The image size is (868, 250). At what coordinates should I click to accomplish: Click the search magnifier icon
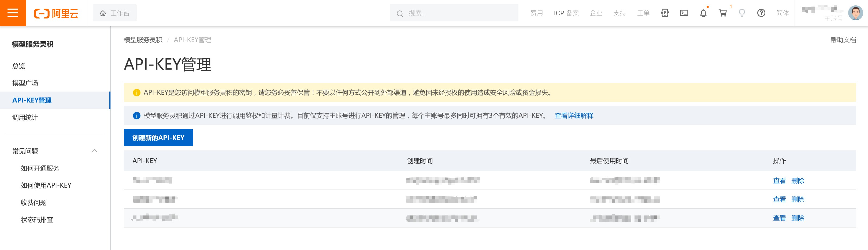click(x=400, y=13)
